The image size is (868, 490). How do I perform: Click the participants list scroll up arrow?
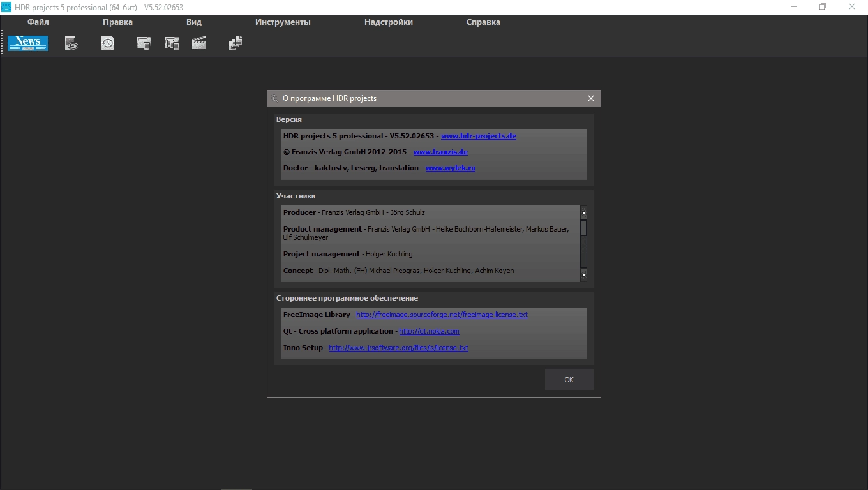coord(583,212)
